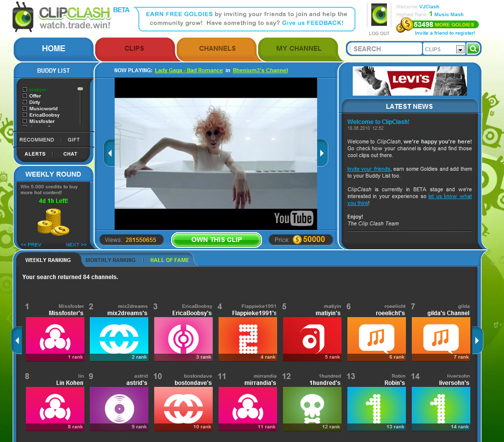Click the ClipClash TV mascot logo
The width and height of the screenshot is (504, 442).
23,17
